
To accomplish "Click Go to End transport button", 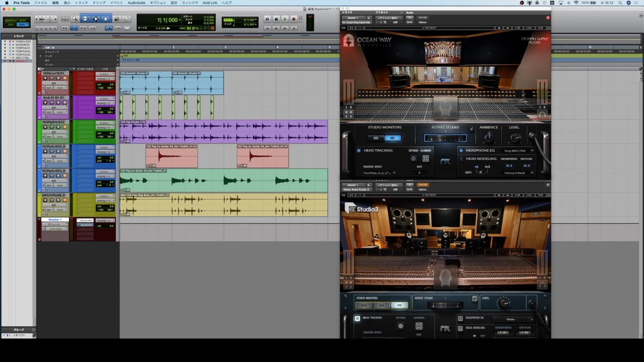I will (294, 28).
